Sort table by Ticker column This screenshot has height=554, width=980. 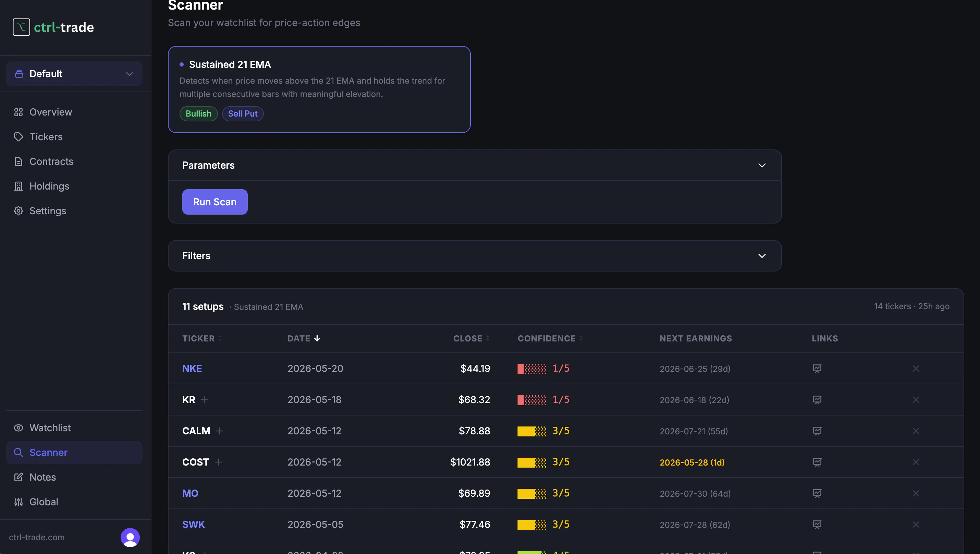click(x=202, y=339)
